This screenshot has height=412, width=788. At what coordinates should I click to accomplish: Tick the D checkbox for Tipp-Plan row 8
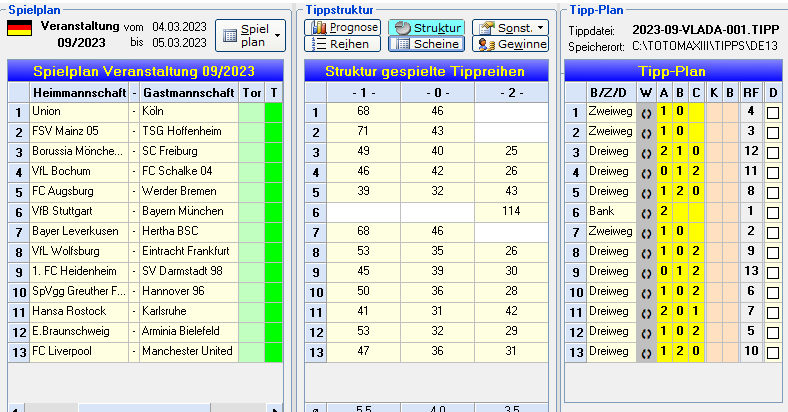click(x=773, y=253)
